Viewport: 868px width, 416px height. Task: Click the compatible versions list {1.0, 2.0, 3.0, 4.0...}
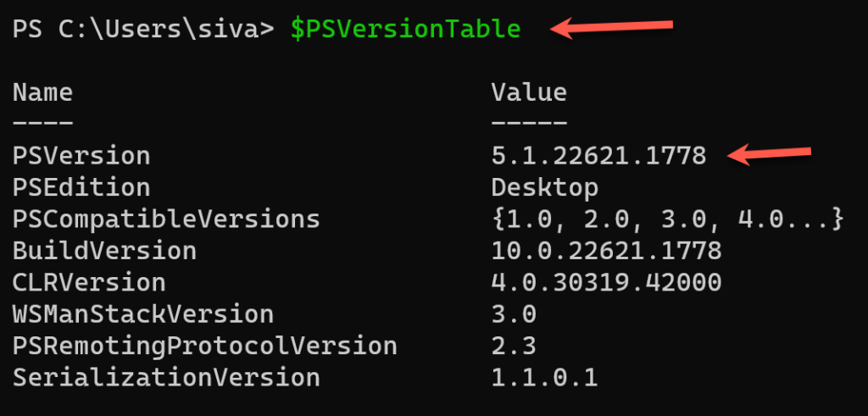click(x=668, y=219)
